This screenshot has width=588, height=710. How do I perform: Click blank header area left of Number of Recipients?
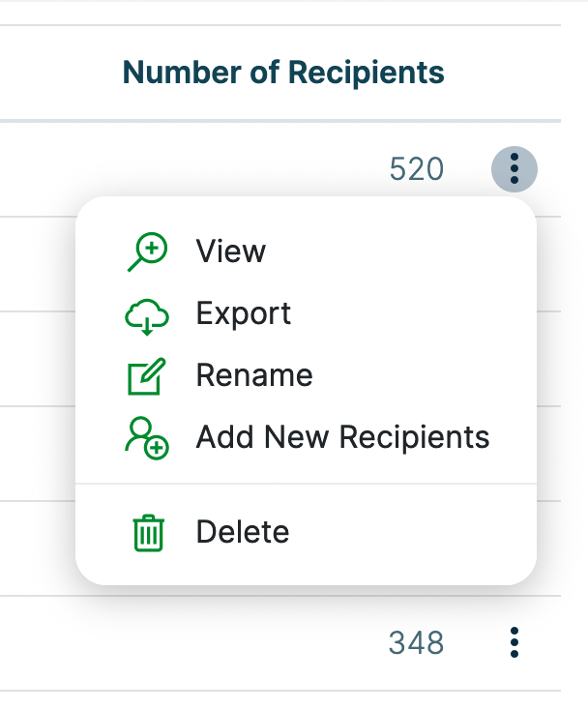pos(58,72)
